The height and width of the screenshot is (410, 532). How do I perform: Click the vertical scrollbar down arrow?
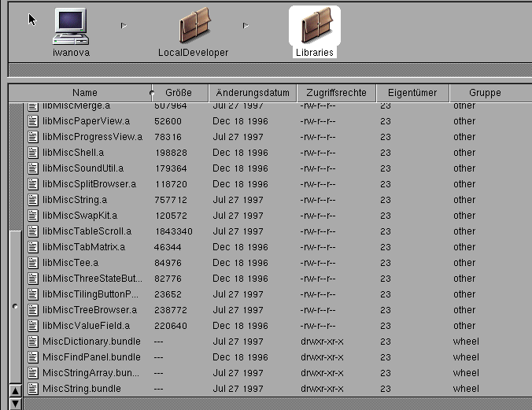pyautogui.click(x=14, y=403)
